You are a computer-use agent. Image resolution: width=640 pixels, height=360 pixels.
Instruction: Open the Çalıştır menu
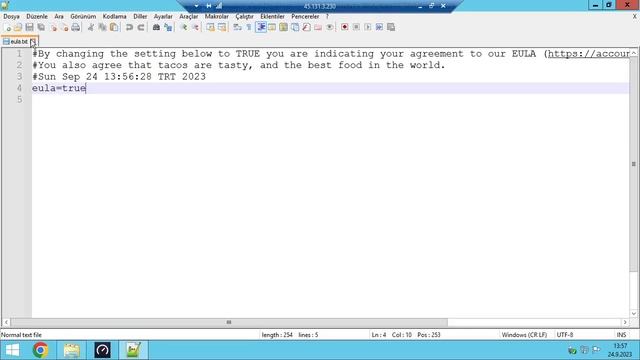pos(244,17)
